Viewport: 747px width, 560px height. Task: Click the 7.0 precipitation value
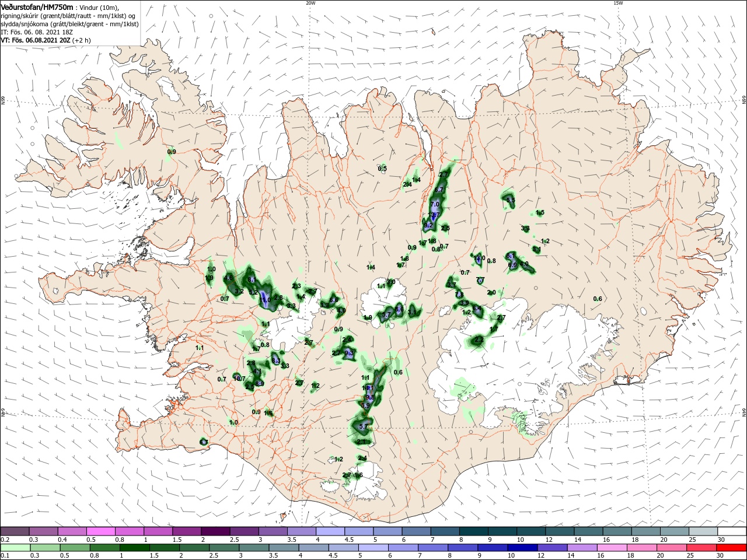coord(435,205)
